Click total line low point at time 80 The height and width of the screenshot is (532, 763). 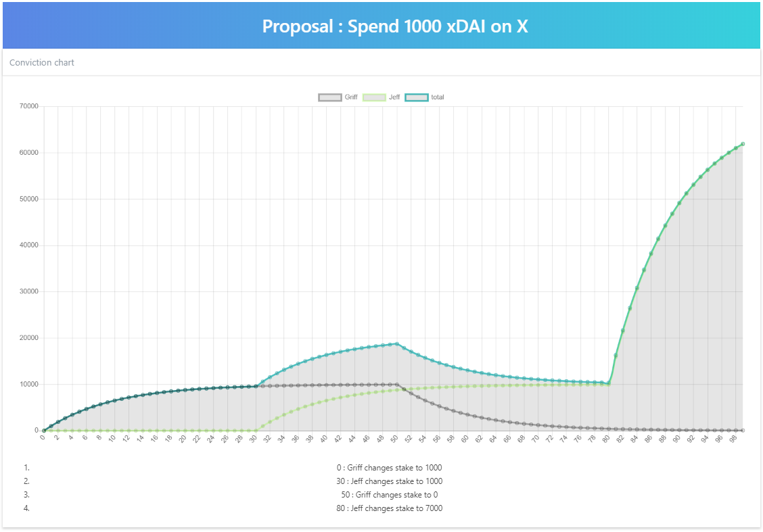coord(608,383)
